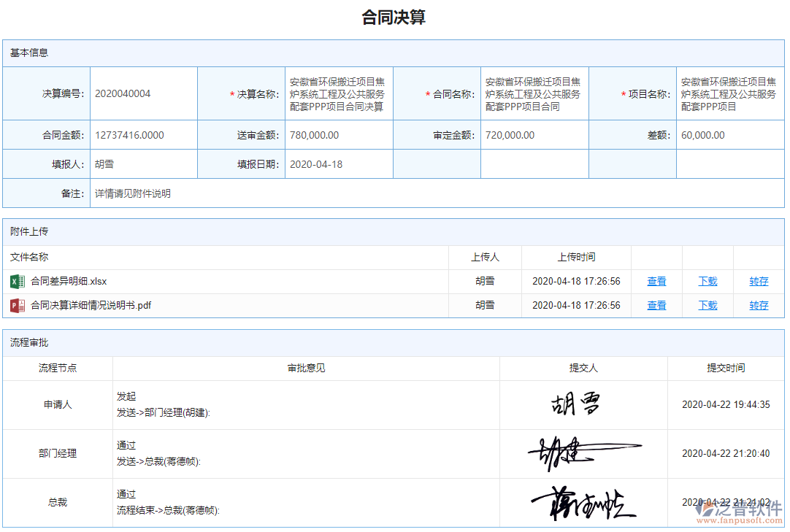Click 胡建's signature in 部门经理 row
Image resolution: width=790 pixels, height=532 pixels.
click(x=580, y=452)
